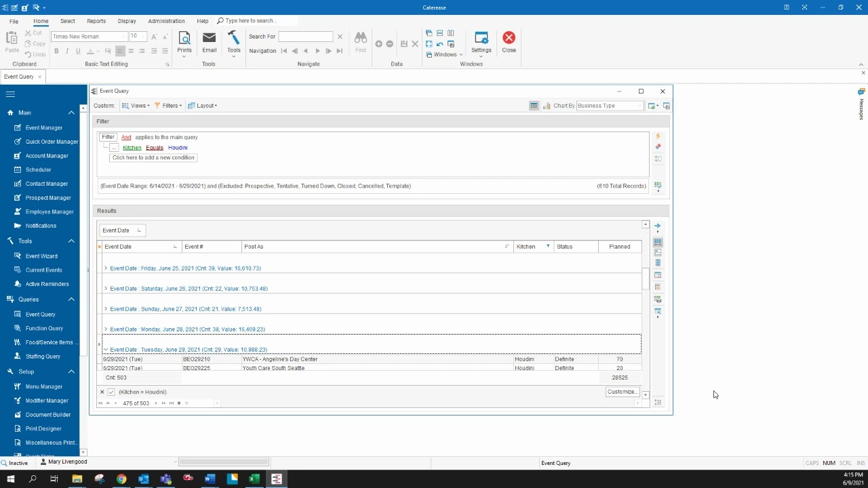Image resolution: width=868 pixels, height=488 pixels.
Task: Open the Select menu
Action: pos(68,21)
